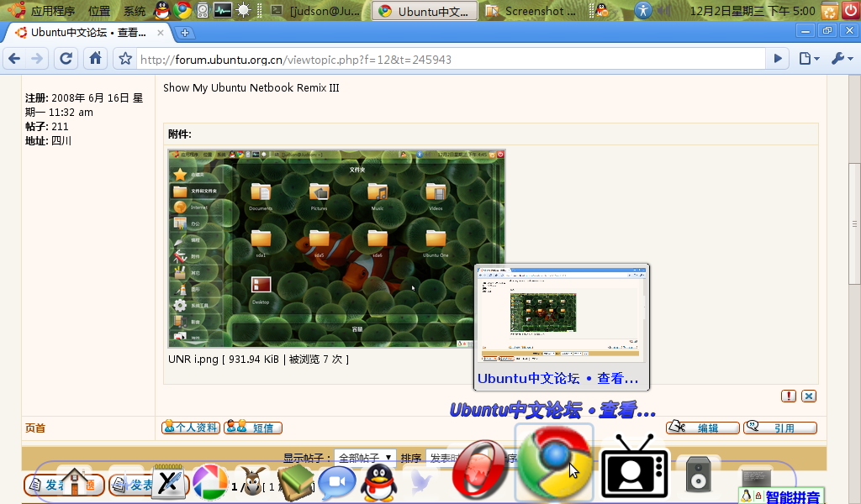
Task: Switch to the Screenshot window in taskbar
Action: click(531, 11)
